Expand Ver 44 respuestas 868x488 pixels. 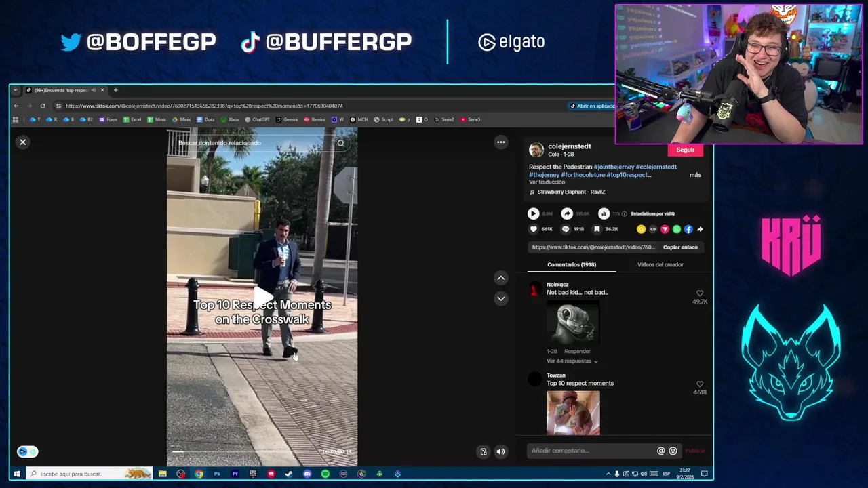tap(572, 361)
